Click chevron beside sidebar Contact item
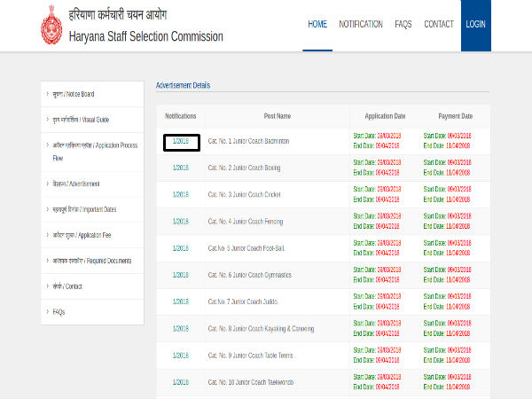This screenshot has height=399, width=532. 48,286
